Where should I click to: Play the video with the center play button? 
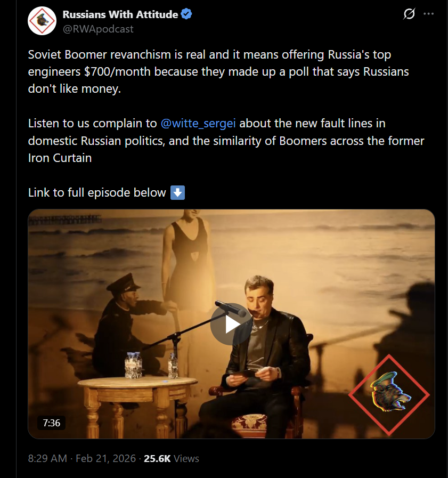click(x=231, y=324)
